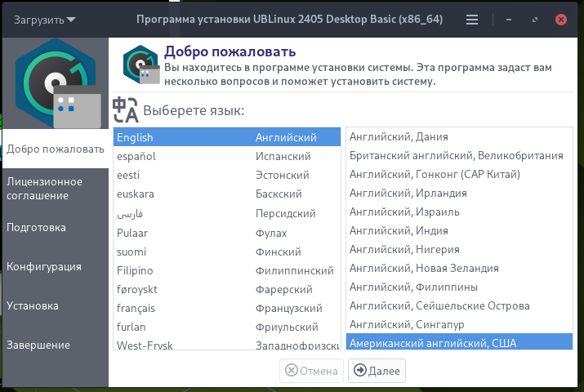Minimize the installer window

[509, 20]
